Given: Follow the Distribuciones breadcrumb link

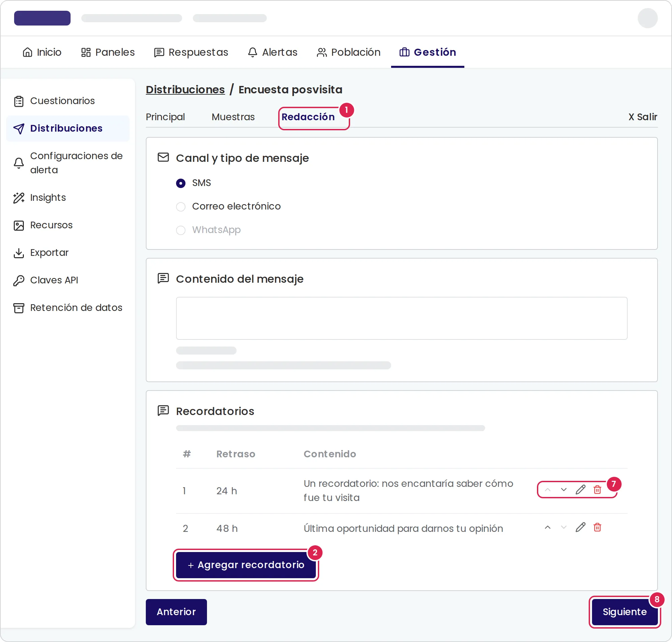Looking at the screenshot, I should 185,90.
